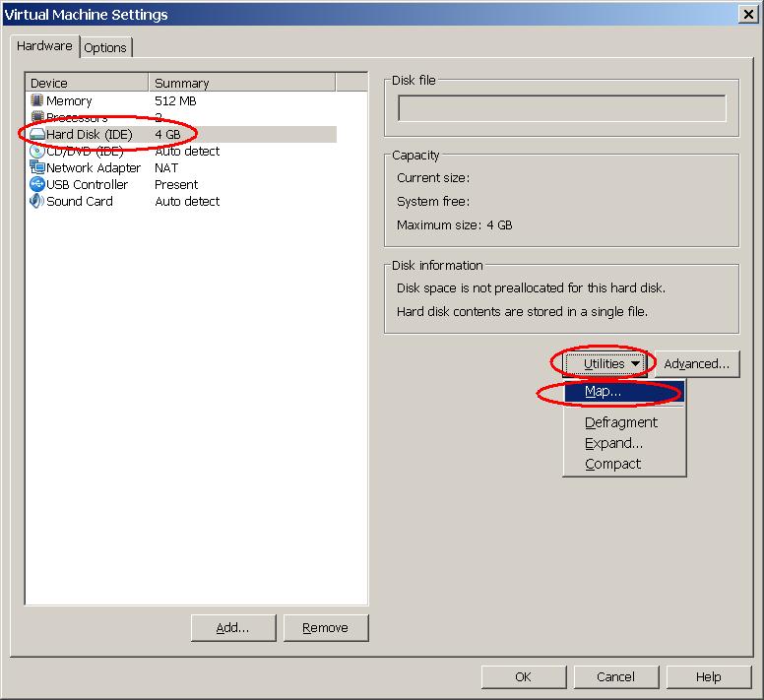Click the Remove button
The image size is (764, 700).
[x=325, y=627]
